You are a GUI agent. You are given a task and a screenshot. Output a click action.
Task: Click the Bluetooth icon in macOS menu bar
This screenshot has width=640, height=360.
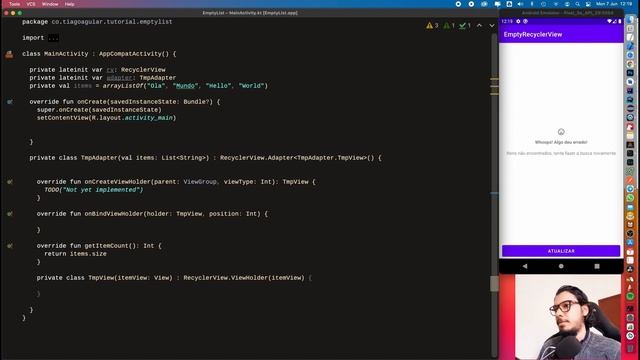point(532,4)
